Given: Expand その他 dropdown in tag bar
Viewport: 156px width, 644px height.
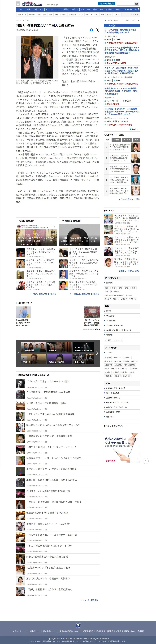Looking at the screenshot, I should [135, 14].
